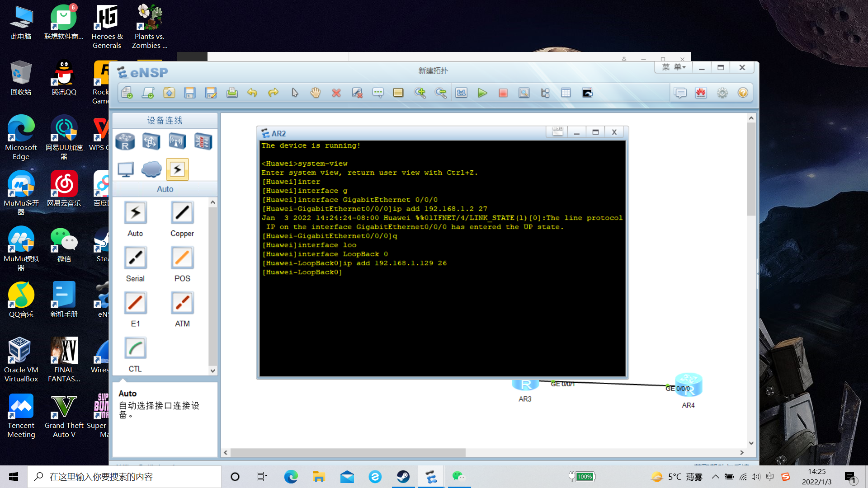Open Task View on taskbar
The image size is (868, 488).
(262, 477)
